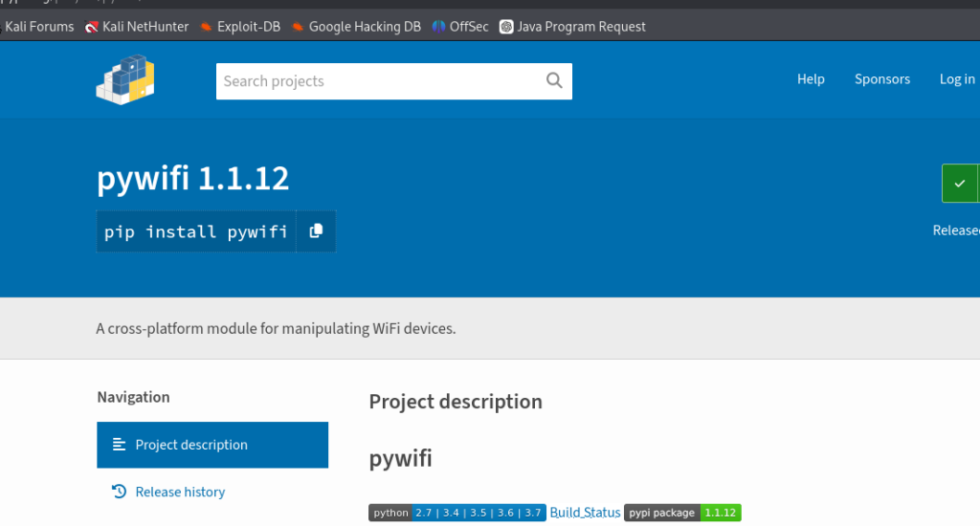980x526 pixels.
Task: Open the Google Hacking DB bookmark
Action: [x=356, y=27]
